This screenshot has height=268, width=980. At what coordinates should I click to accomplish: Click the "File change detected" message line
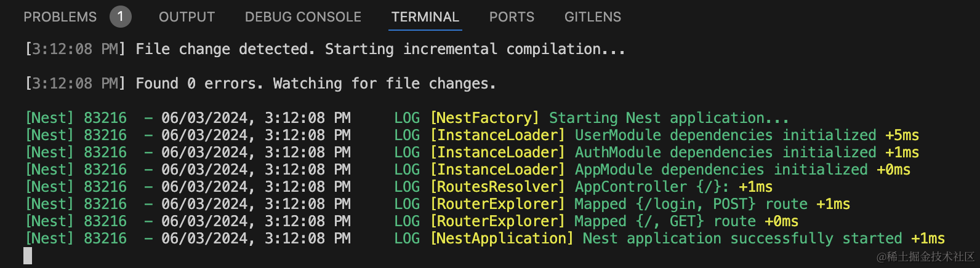(x=380, y=49)
